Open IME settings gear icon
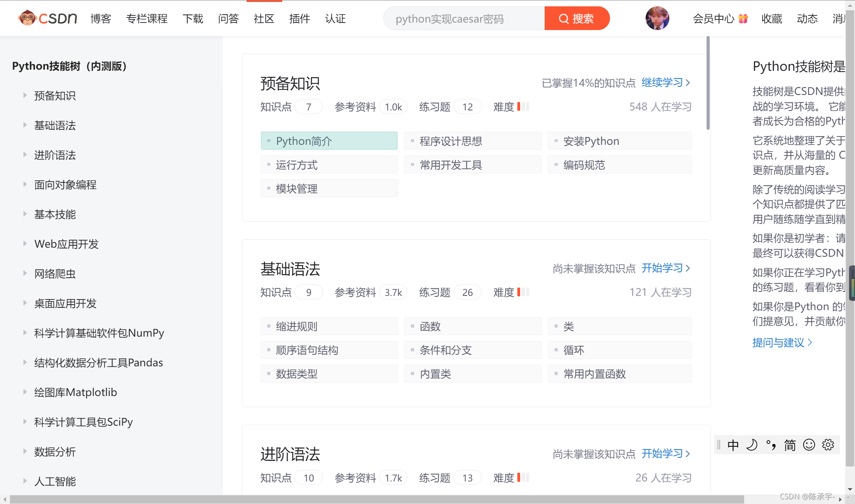The height and width of the screenshot is (504, 855). tap(828, 445)
